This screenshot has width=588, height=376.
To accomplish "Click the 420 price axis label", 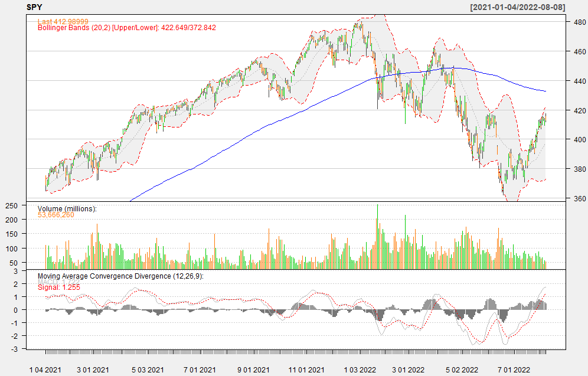I will tap(580, 110).
